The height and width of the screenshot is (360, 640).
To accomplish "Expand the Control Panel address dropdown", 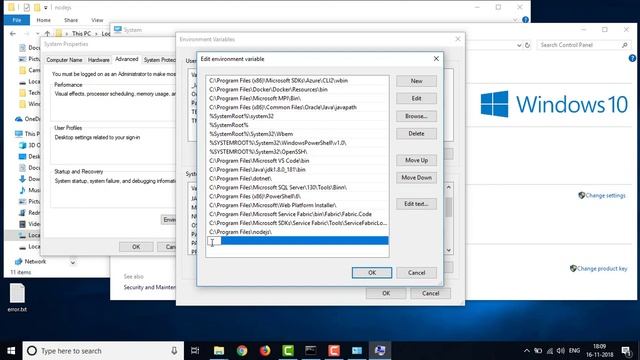I will (519, 45).
